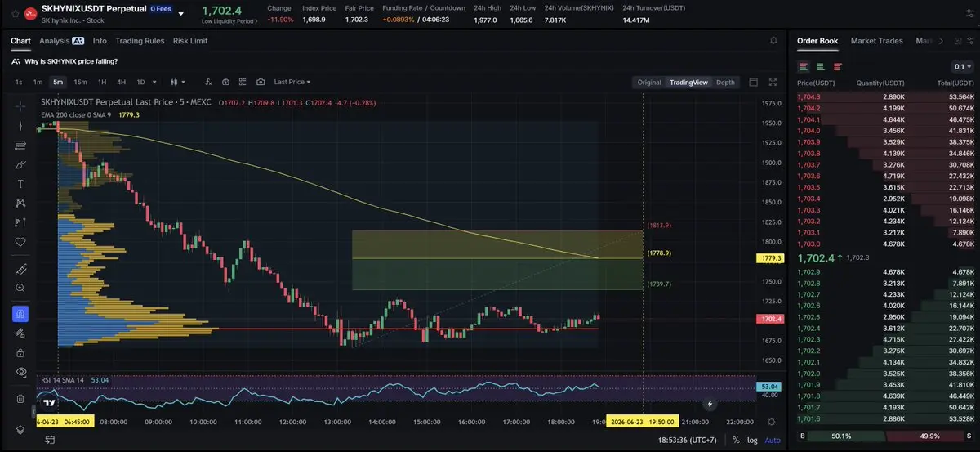980x452 pixels.
Task: Activate the magnet snap mode tool
Action: 20,314
